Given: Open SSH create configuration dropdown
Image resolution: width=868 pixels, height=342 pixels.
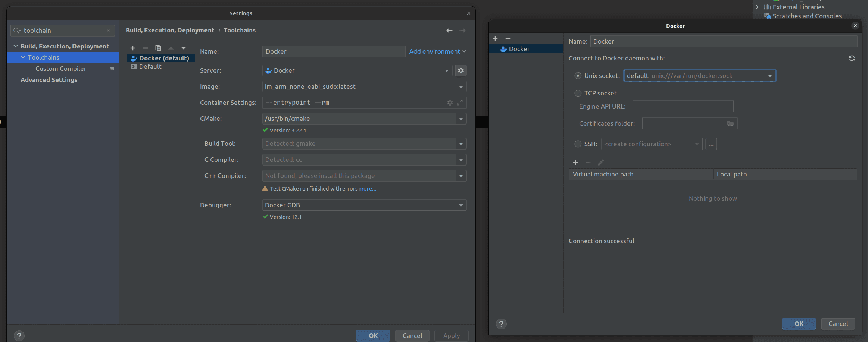Looking at the screenshot, I should [697, 144].
